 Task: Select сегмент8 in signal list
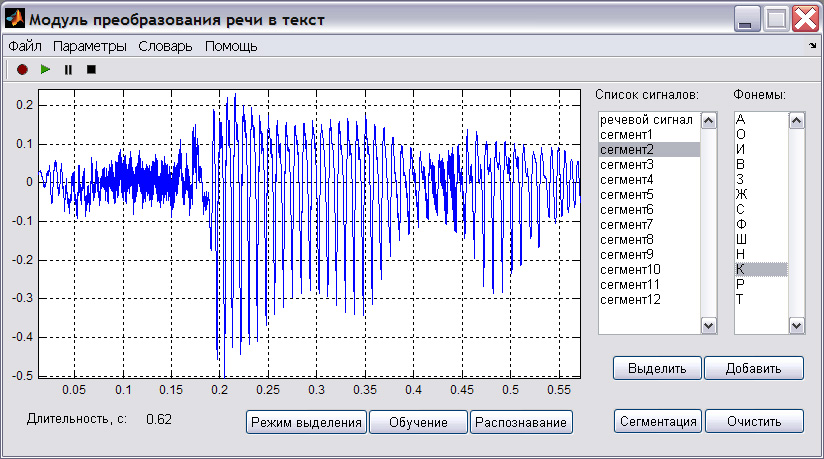click(x=650, y=240)
